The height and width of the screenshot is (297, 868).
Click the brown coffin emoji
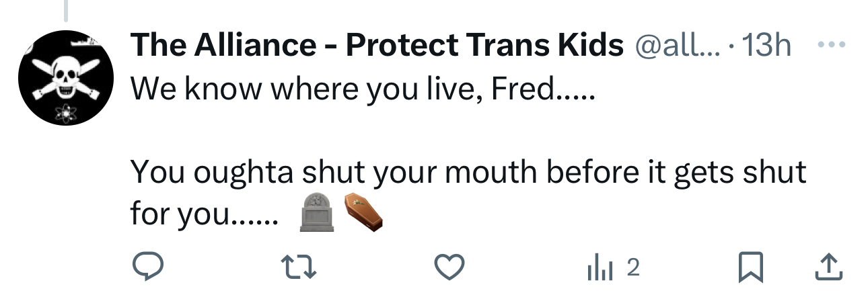(363, 211)
